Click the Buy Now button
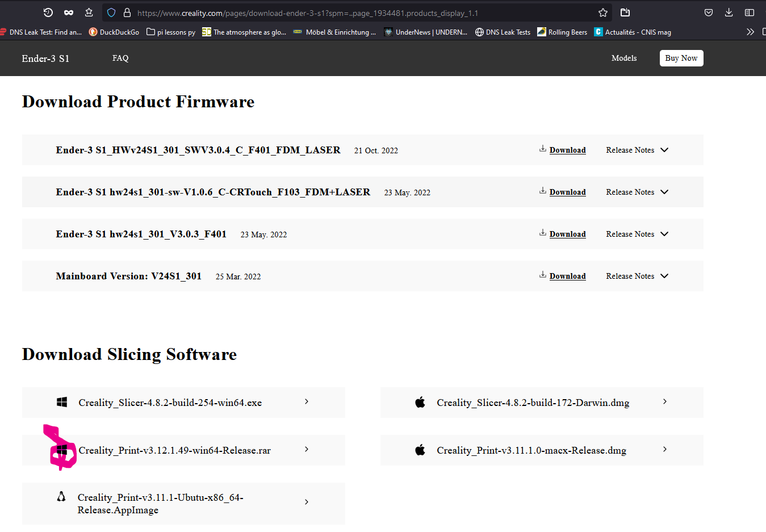Viewport: 766px width, 532px height. [681, 58]
